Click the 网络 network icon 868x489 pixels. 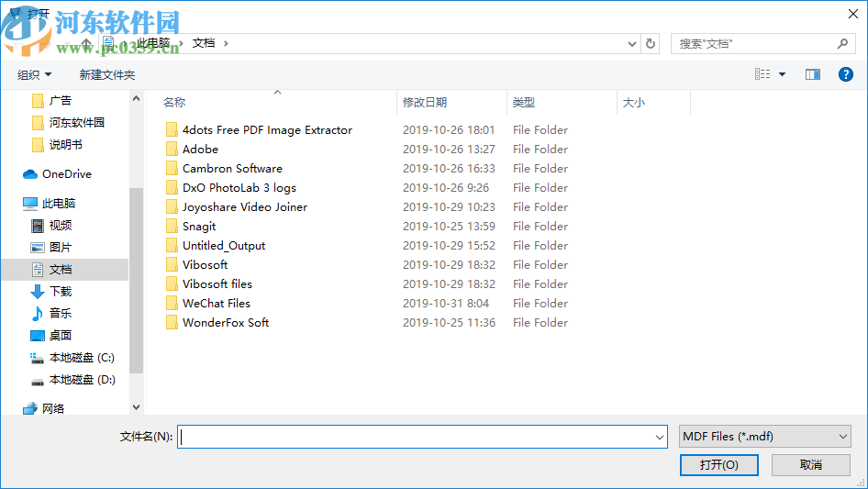(30, 408)
